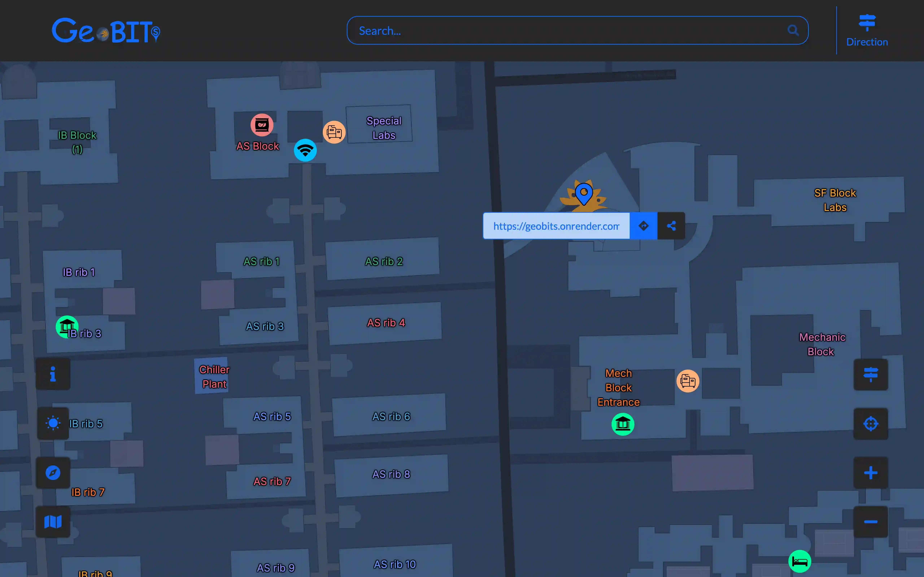This screenshot has width=924, height=577.
Task: Click the blue location pin marker
Action: point(583,193)
